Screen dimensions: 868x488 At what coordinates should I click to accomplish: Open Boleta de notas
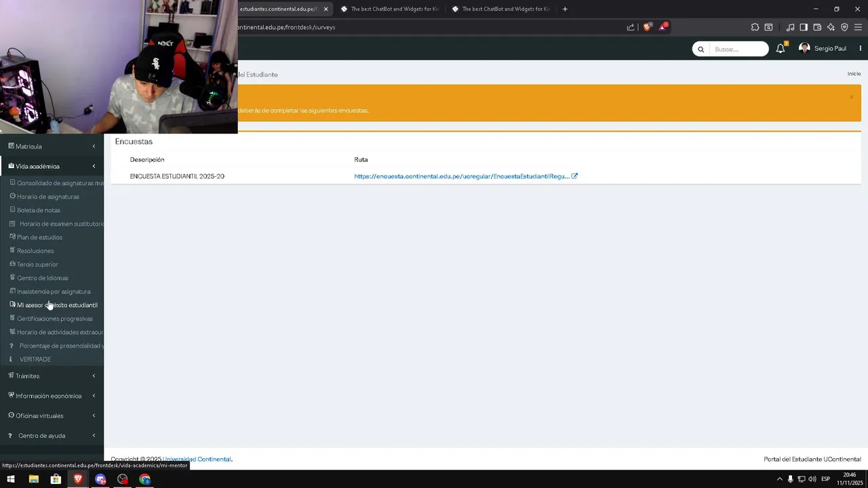click(35, 210)
